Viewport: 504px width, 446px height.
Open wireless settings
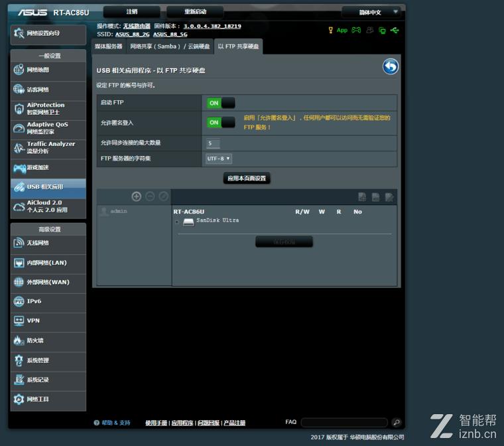(48, 244)
